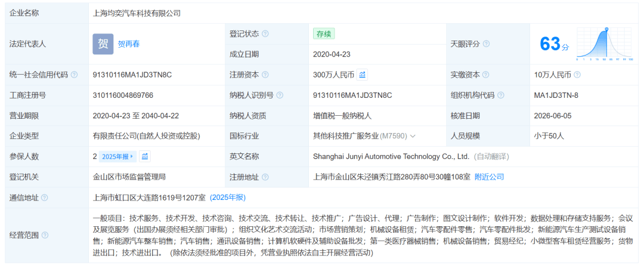Click the 营业期限 label cell
Viewport: 644px width, 268px height.
[47, 116]
